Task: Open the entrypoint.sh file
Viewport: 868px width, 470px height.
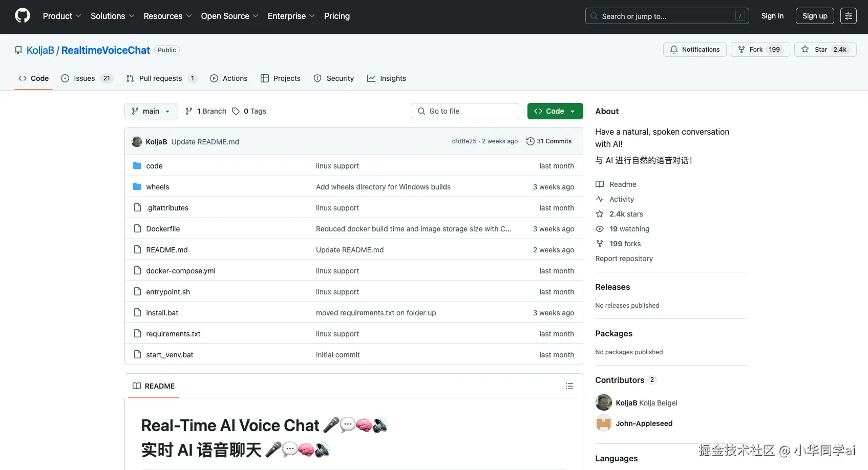Action: point(168,292)
